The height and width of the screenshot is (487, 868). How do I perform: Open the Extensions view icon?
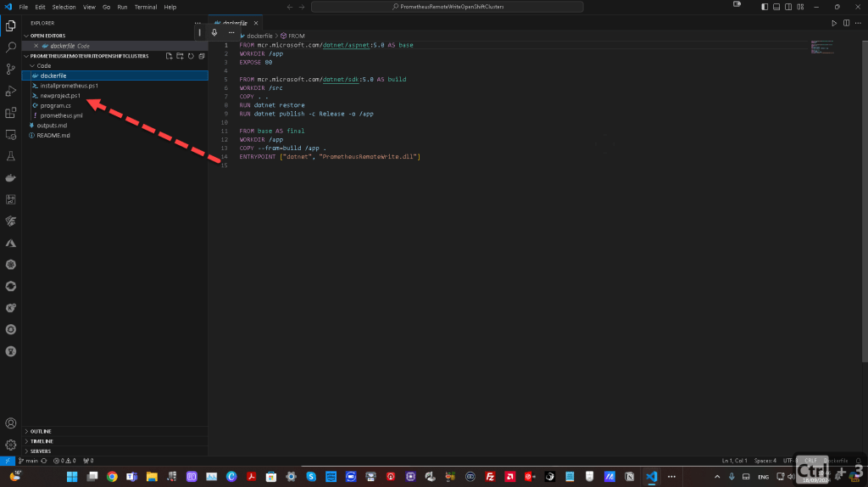[10, 113]
